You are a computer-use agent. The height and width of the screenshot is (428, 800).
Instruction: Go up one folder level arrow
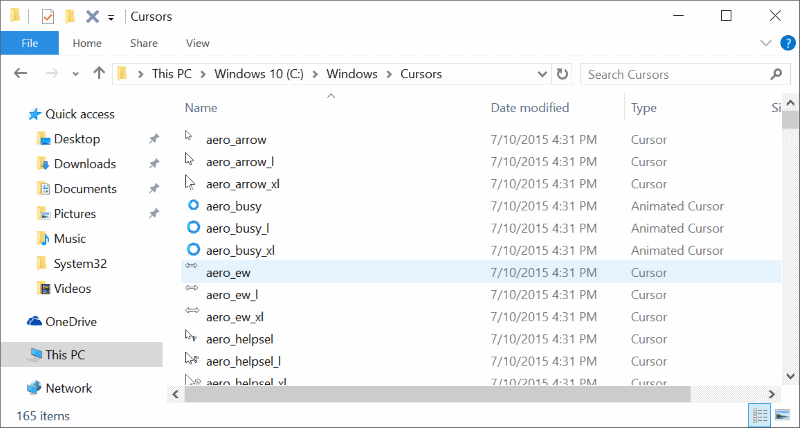(x=99, y=73)
